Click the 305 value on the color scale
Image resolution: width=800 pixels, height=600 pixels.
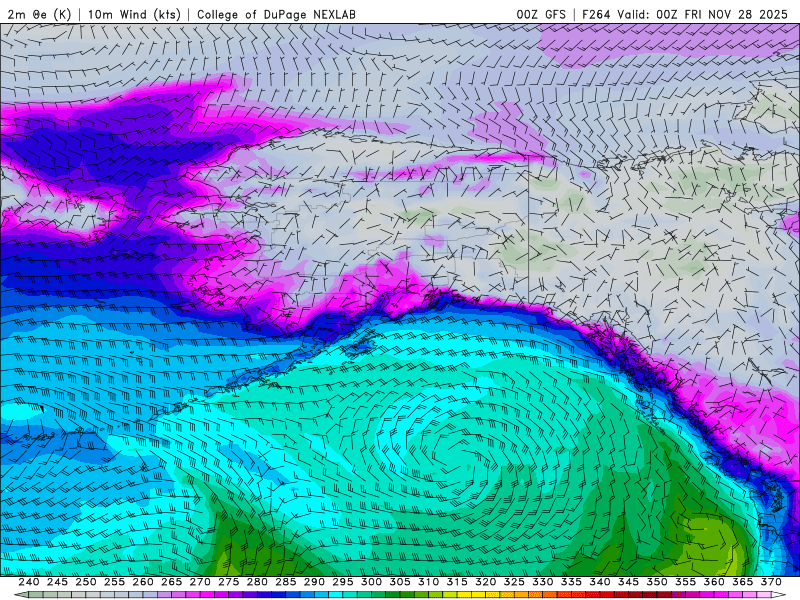[x=400, y=582]
